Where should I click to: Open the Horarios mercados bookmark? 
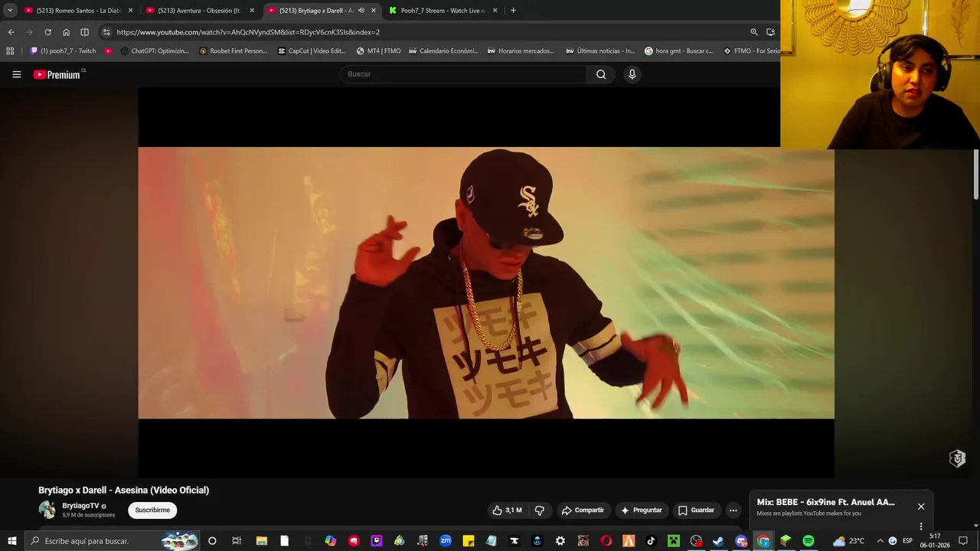pos(521,51)
